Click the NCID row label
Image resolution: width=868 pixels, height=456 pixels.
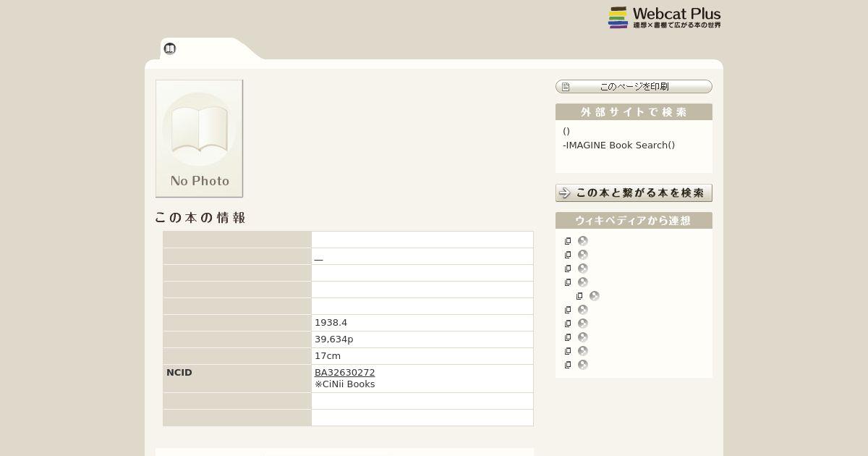(179, 373)
